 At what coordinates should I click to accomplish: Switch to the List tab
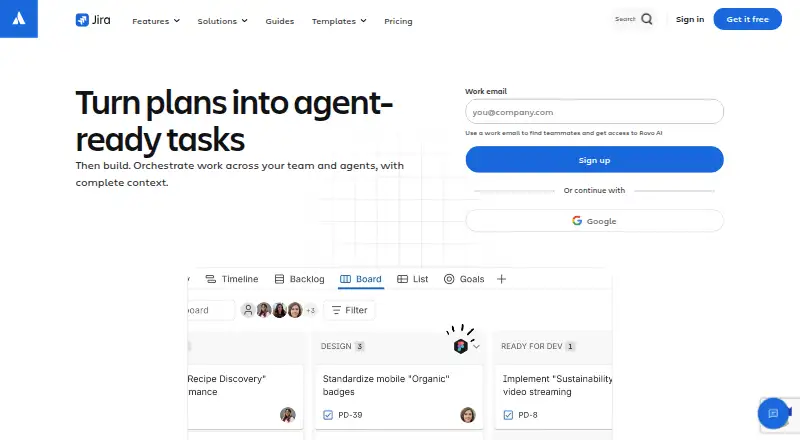tap(413, 279)
